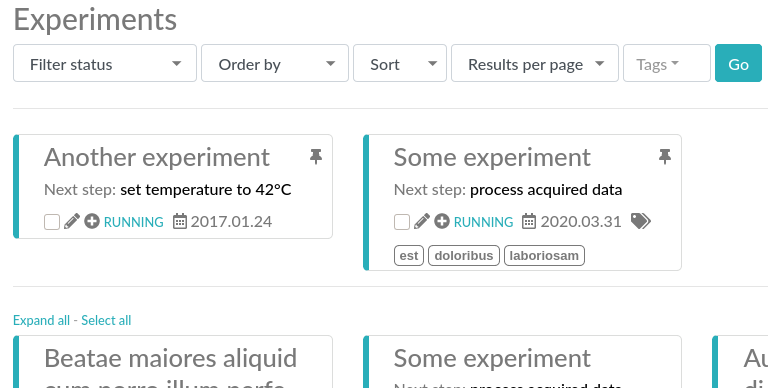Filter by the doloribus tag

464,256
